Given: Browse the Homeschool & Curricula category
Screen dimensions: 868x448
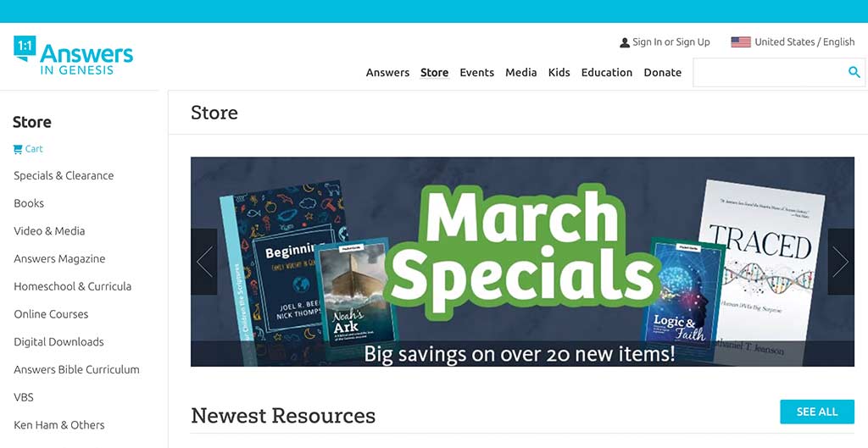Looking at the screenshot, I should (73, 286).
